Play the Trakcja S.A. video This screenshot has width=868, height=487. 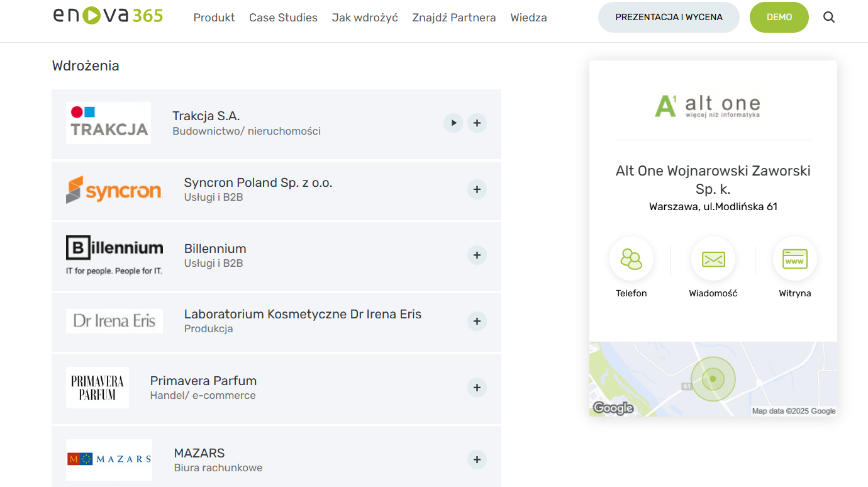tap(453, 123)
